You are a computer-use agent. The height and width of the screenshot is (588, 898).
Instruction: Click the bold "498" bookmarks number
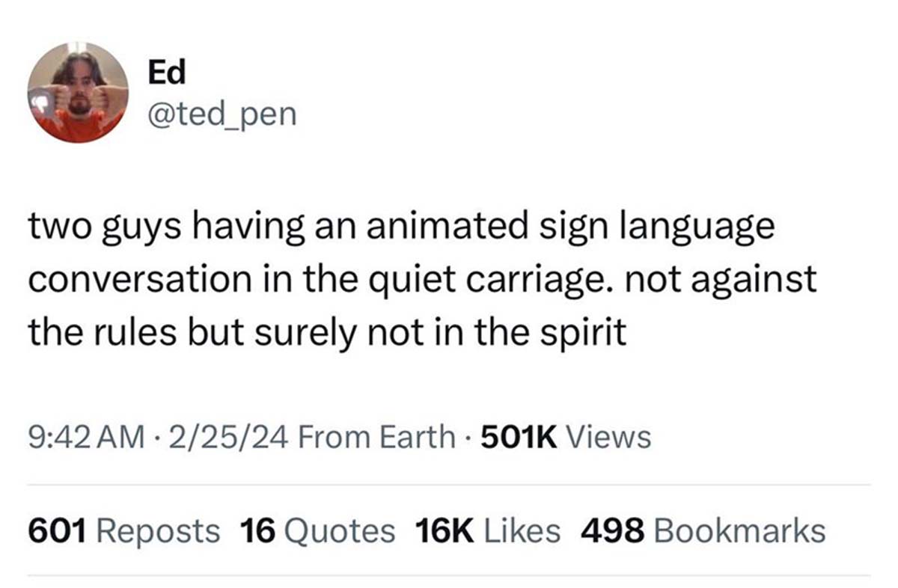613,531
